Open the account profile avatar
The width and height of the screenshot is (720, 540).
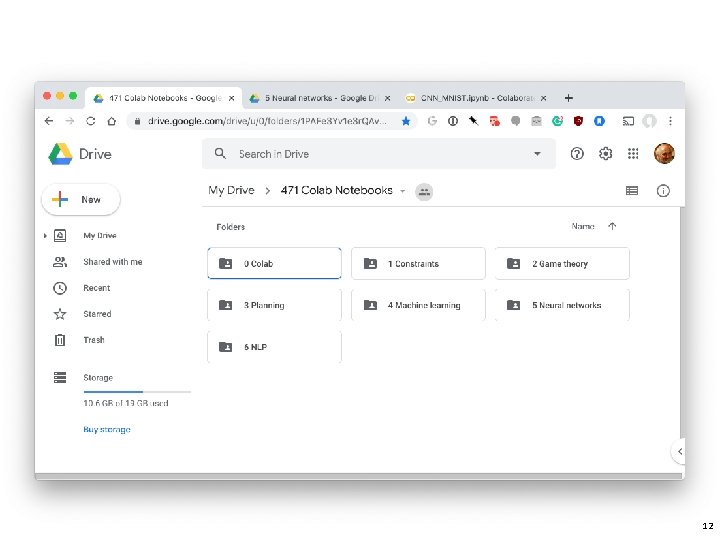click(664, 153)
